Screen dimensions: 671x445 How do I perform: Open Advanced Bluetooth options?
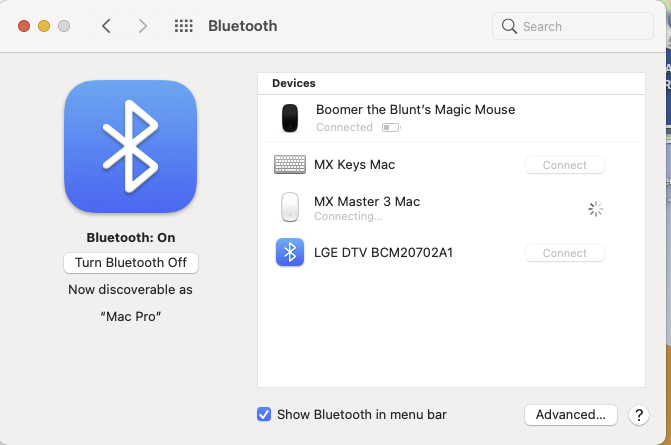pos(570,415)
